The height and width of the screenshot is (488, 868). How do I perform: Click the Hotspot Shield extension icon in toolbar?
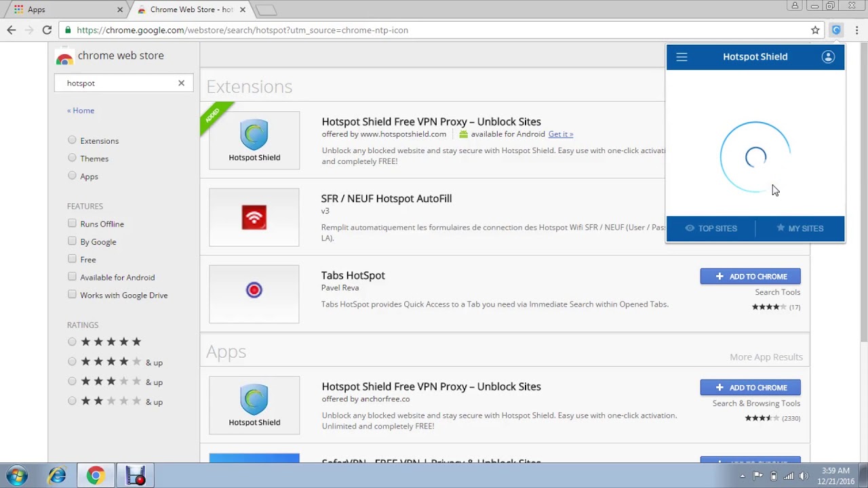point(836,30)
